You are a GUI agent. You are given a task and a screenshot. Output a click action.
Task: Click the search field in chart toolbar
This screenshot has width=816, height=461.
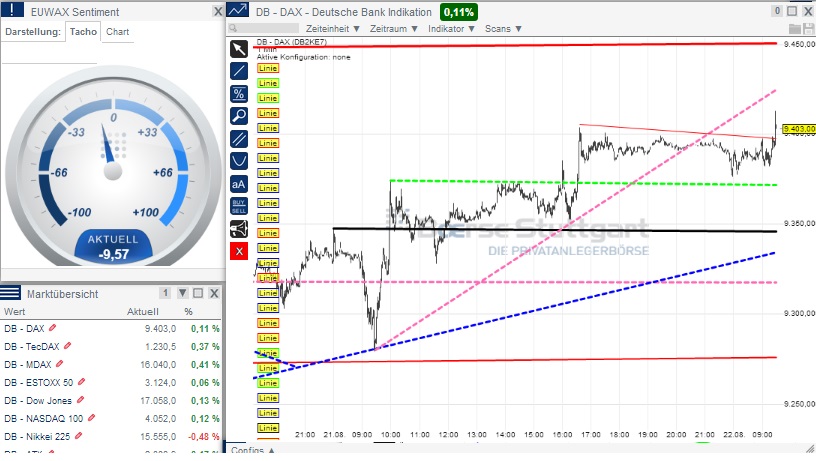point(264,29)
